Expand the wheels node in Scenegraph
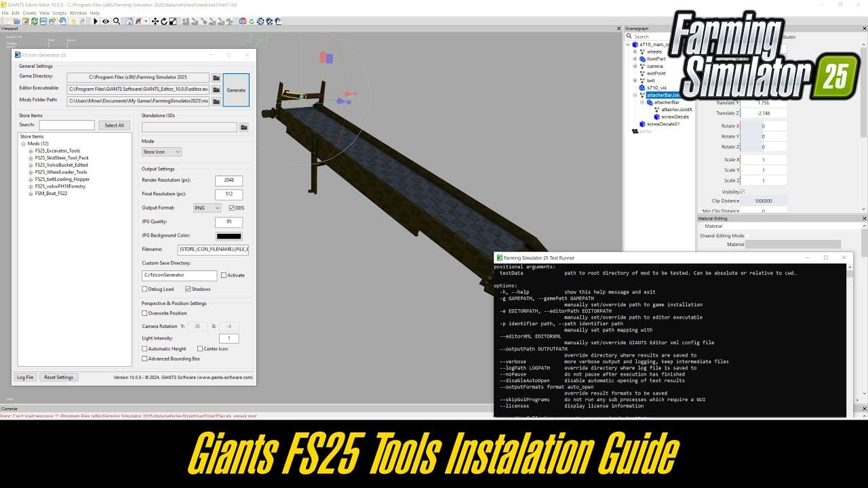 pyautogui.click(x=635, y=52)
